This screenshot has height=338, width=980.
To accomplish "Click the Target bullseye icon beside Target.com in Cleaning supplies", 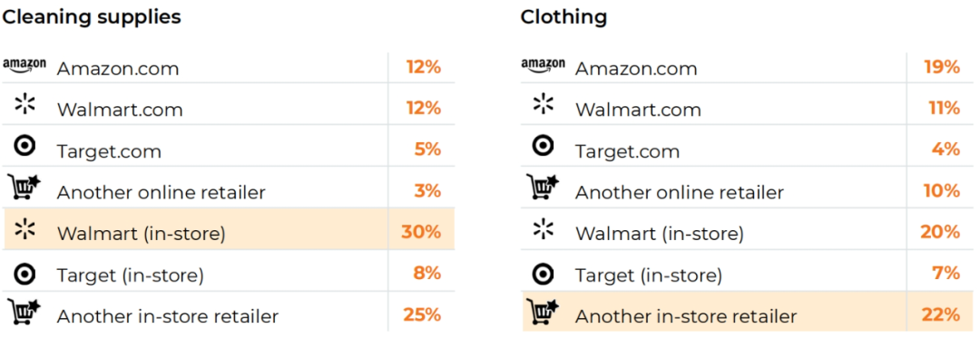I will [x=24, y=147].
